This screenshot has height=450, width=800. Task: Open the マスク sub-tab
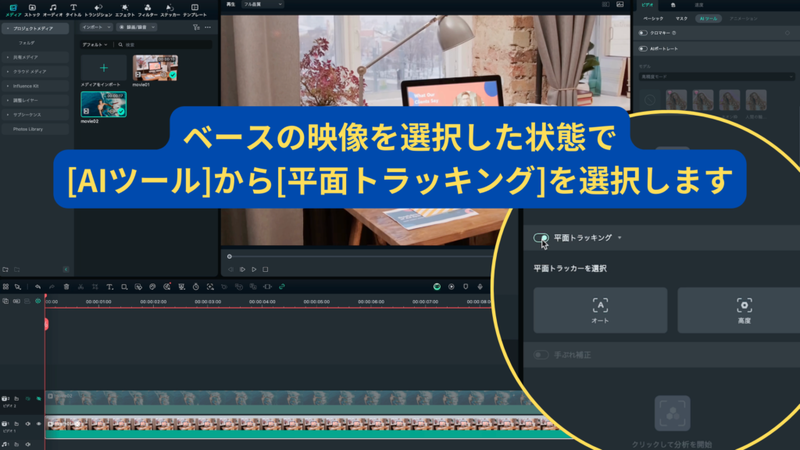click(681, 18)
